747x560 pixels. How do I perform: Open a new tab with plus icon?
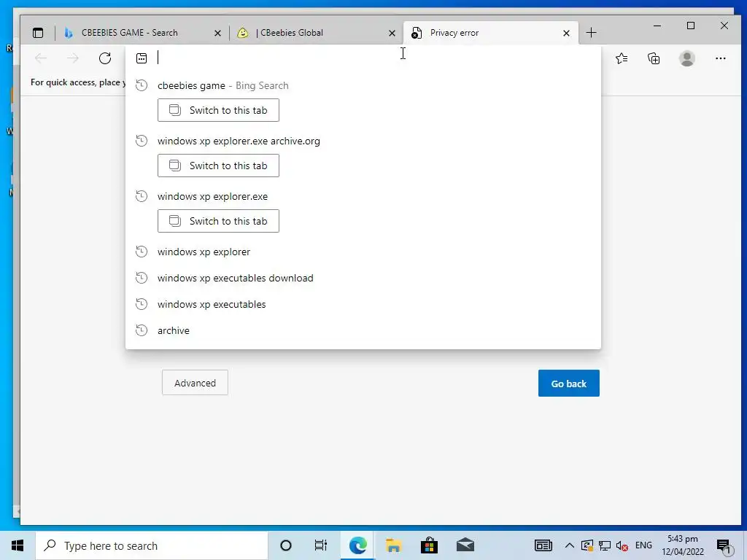tap(591, 32)
